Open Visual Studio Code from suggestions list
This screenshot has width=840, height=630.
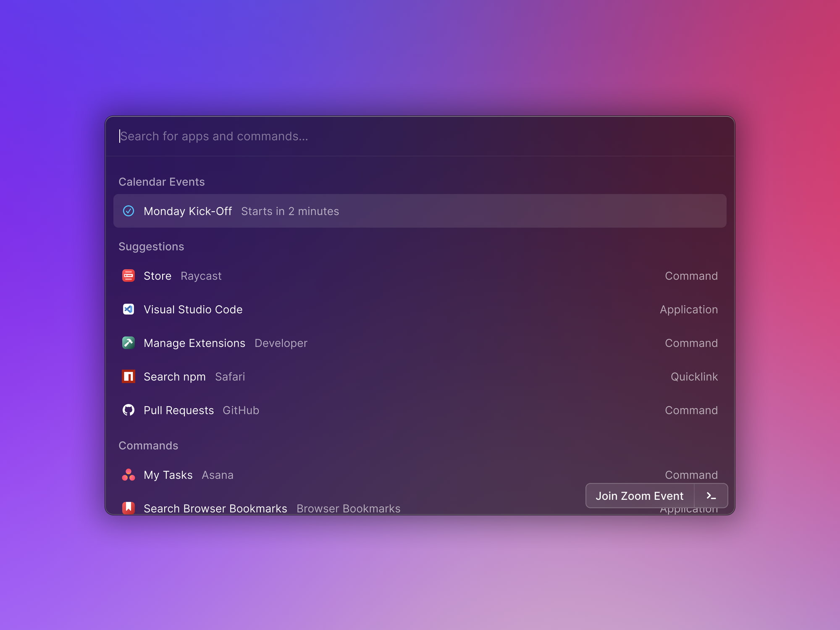coord(420,309)
